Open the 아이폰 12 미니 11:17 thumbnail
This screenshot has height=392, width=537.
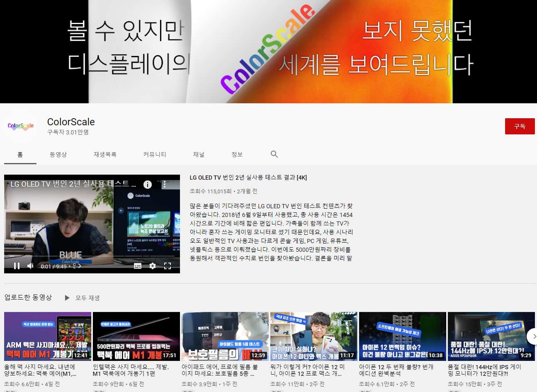pos(314,336)
